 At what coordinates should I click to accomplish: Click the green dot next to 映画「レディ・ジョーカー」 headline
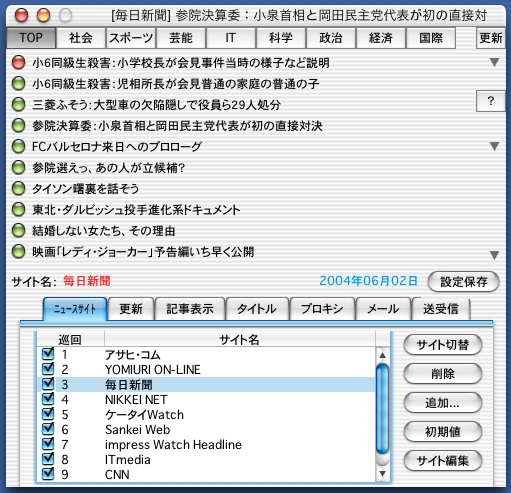(18, 252)
